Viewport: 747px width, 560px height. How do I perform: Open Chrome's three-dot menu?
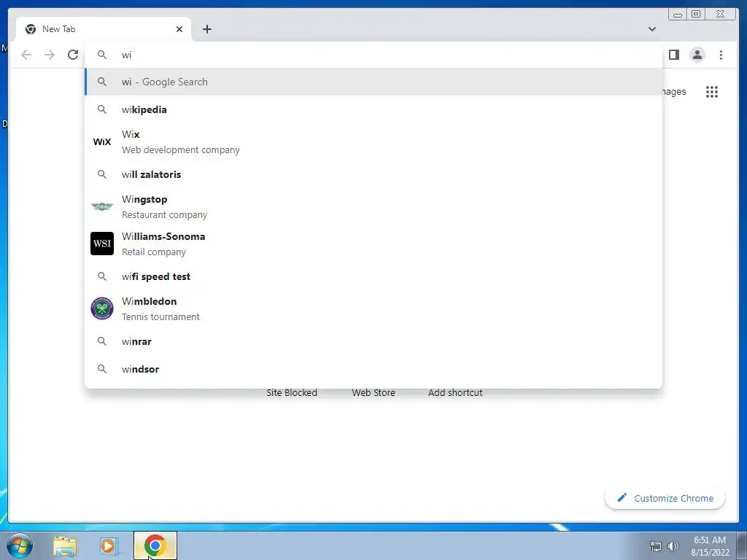tap(721, 55)
